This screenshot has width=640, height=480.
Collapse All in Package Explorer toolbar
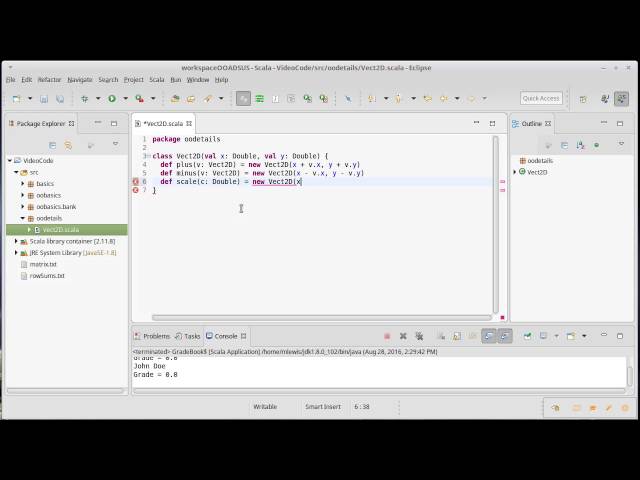(x=52, y=145)
